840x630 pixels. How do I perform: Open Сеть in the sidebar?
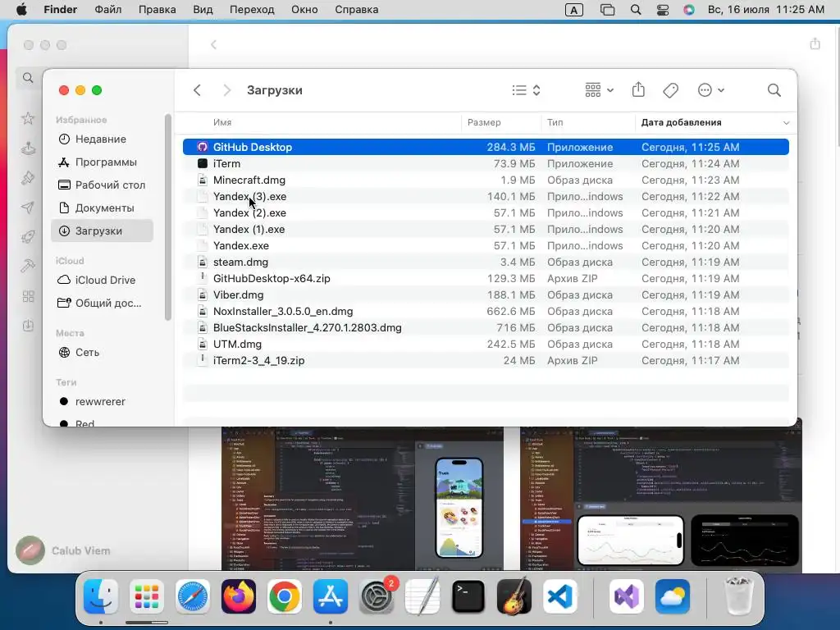tap(102, 352)
